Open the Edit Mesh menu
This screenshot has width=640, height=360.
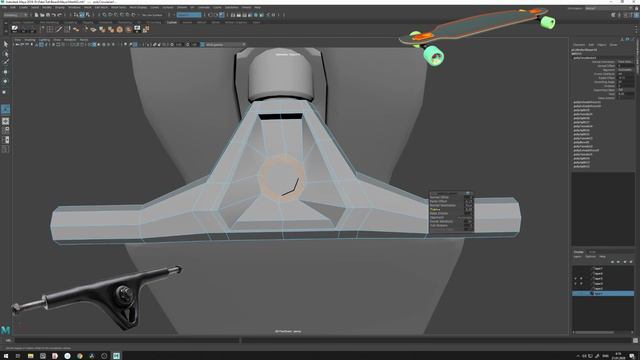[101, 7]
